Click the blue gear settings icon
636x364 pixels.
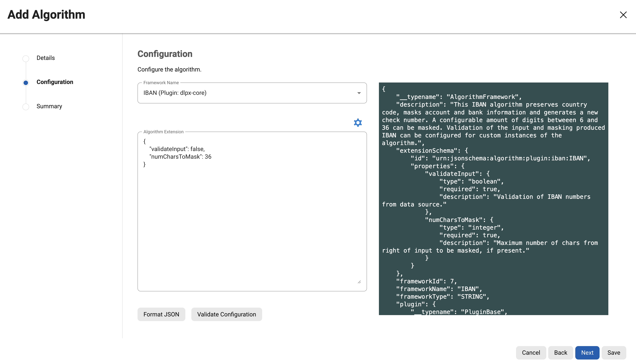pos(358,122)
